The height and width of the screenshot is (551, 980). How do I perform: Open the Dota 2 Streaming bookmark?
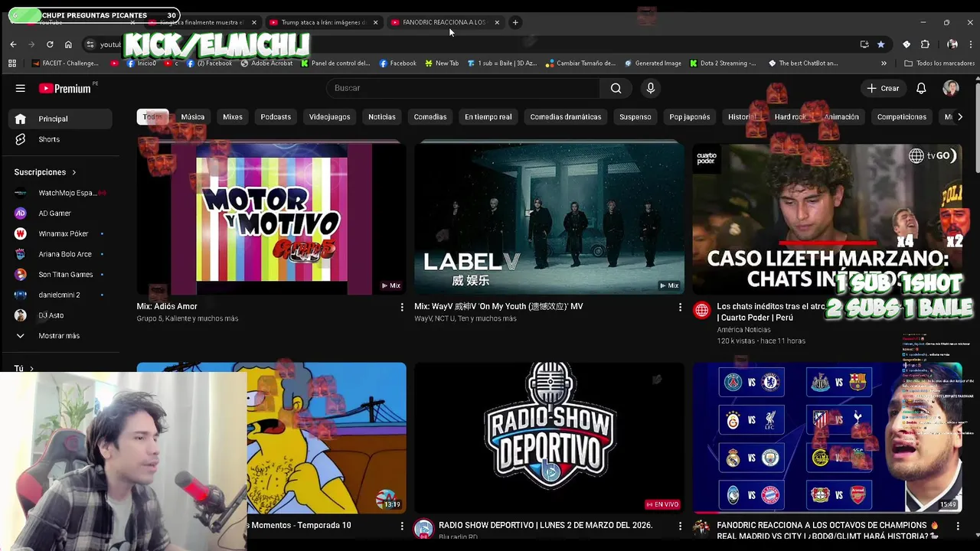tap(723, 64)
